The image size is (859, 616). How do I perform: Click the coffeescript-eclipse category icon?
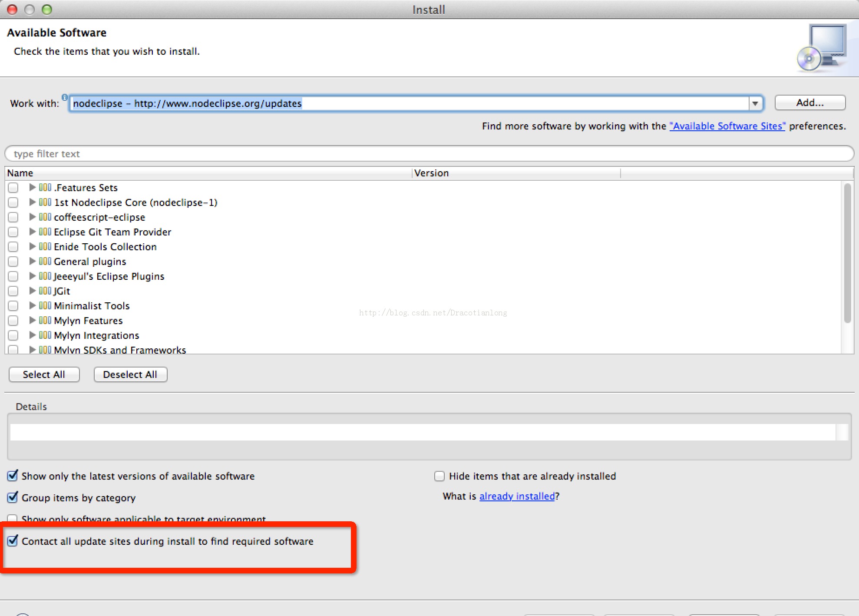pos(45,217)
